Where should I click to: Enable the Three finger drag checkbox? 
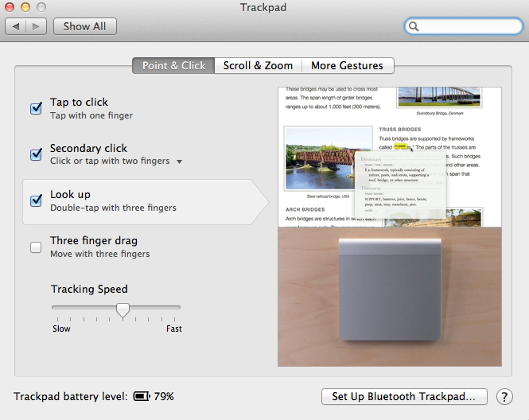tap(36, 247)
